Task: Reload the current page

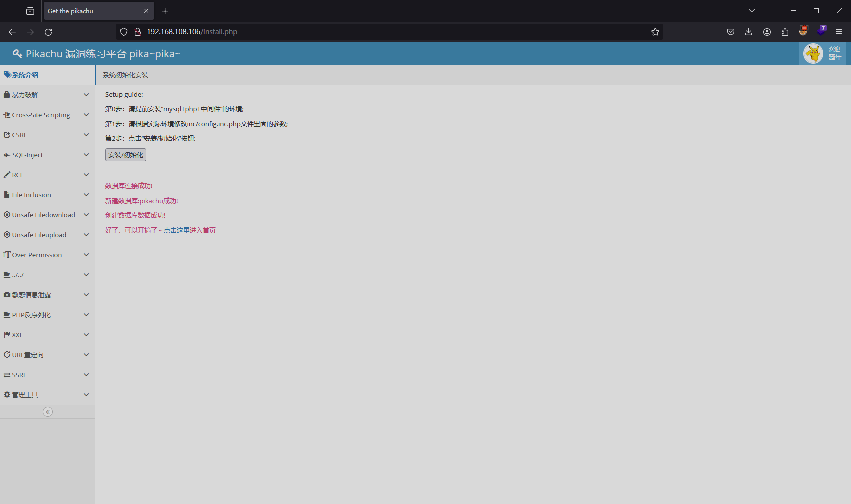Action: pos(48,32)
